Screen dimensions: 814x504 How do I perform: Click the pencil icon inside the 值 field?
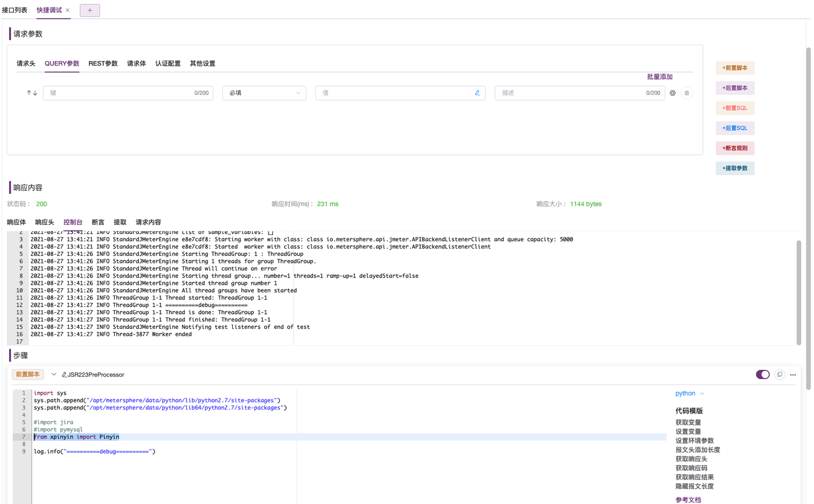[x=477, y=93]
